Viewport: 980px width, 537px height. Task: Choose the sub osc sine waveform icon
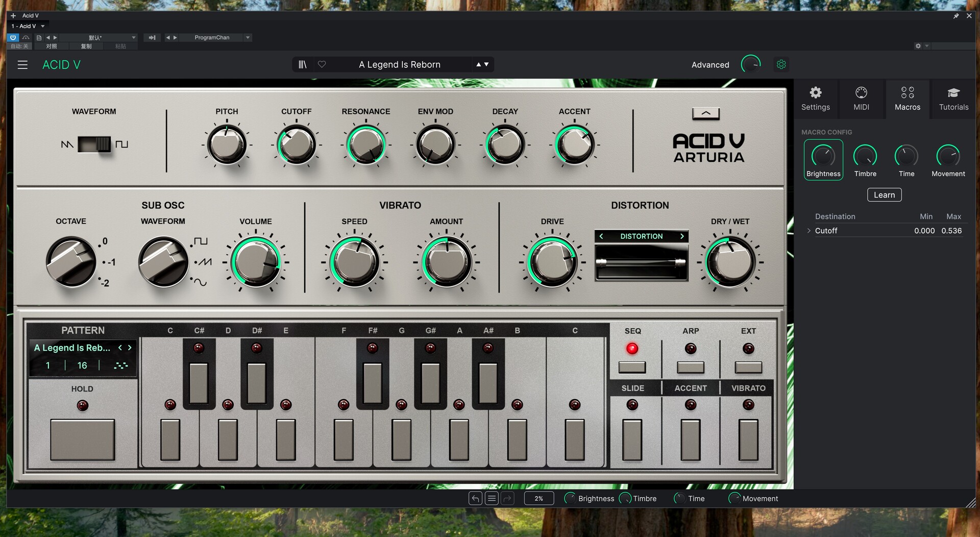click(200, 282)
